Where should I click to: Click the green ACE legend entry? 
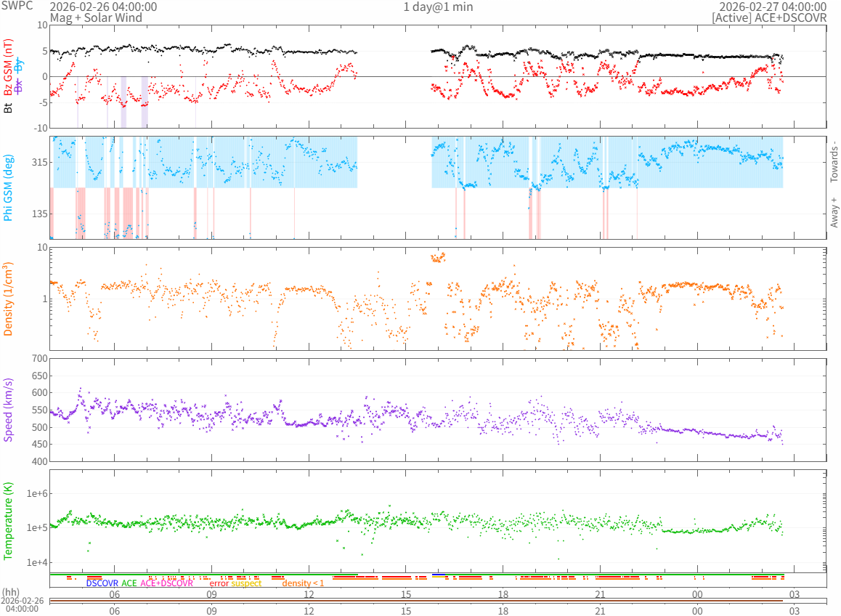[x=129, y=583]
